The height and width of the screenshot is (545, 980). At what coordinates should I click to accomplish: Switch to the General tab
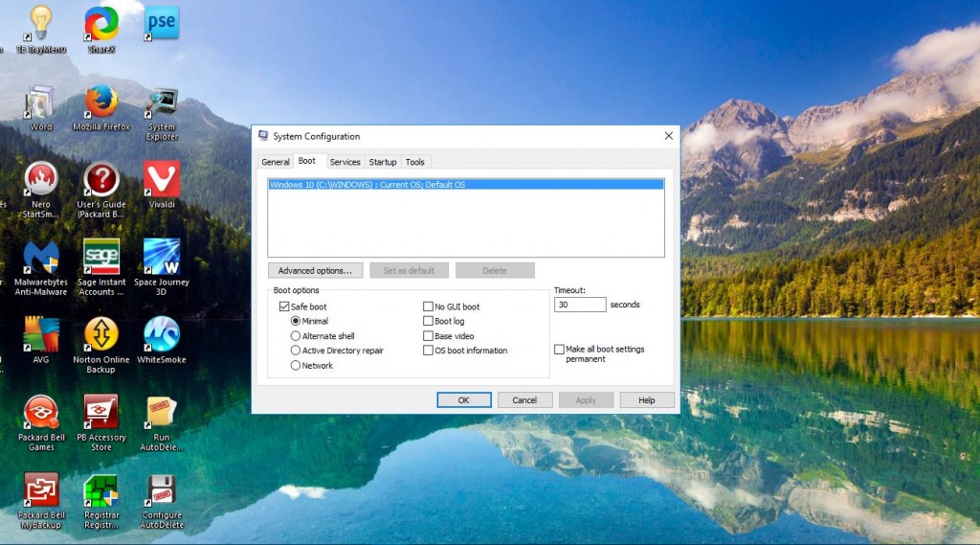click(275, 162)
